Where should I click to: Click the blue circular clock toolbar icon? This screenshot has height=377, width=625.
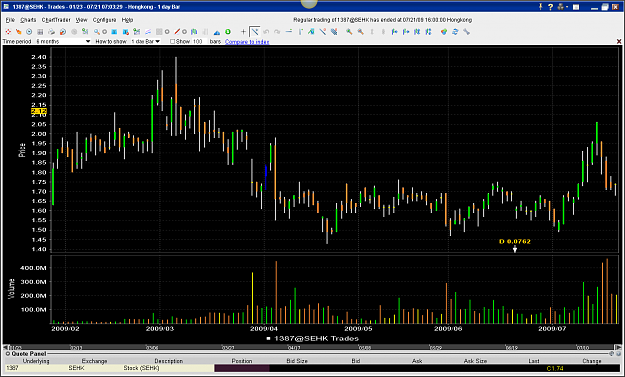pos(29,31)
